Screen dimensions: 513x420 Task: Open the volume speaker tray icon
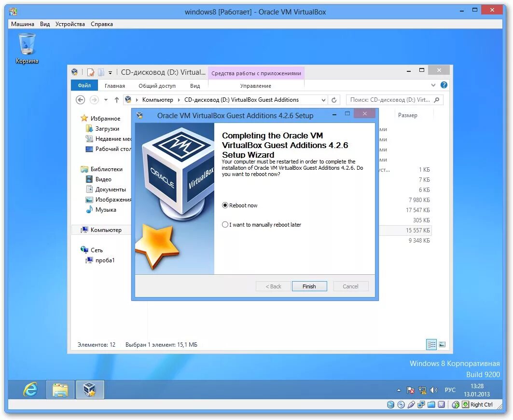tap(433, 390)
